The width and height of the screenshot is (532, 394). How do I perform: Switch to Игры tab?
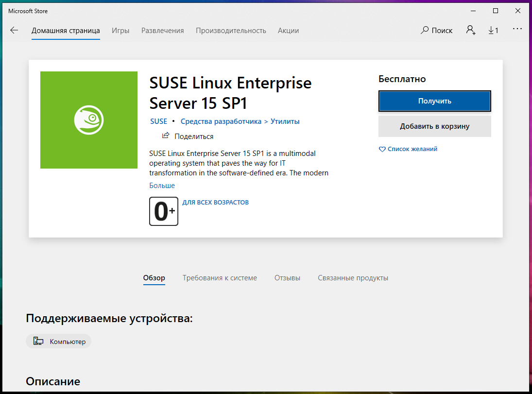coord(120,30)
